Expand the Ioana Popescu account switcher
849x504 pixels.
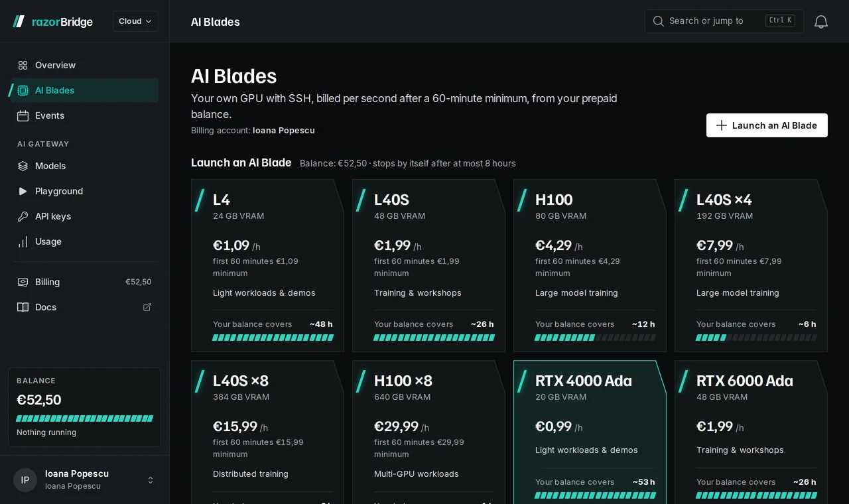(151, 480)
